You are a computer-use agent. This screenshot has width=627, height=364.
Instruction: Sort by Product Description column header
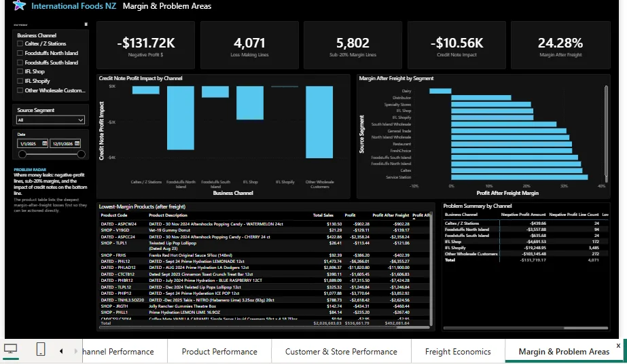[x=168, y=215]
